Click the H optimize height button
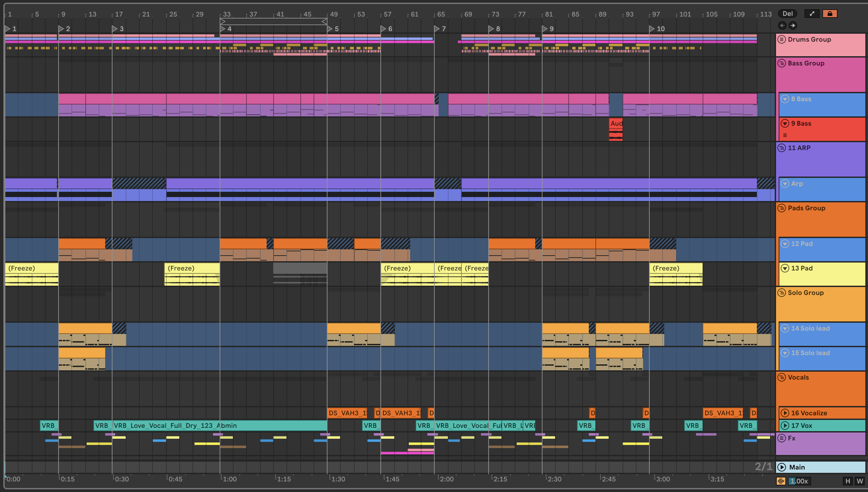Screen dimensions: 868x492 (847, 481)
